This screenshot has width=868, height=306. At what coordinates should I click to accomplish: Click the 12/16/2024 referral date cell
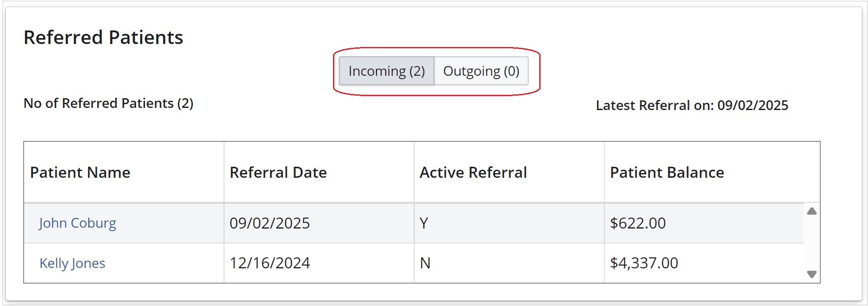click(x=270, y=263)
